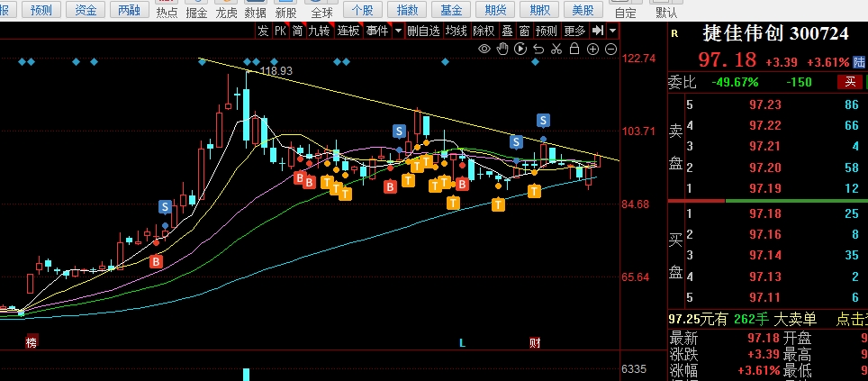Toggle the eye visibility icon above the chart

(x=484, y=50)
